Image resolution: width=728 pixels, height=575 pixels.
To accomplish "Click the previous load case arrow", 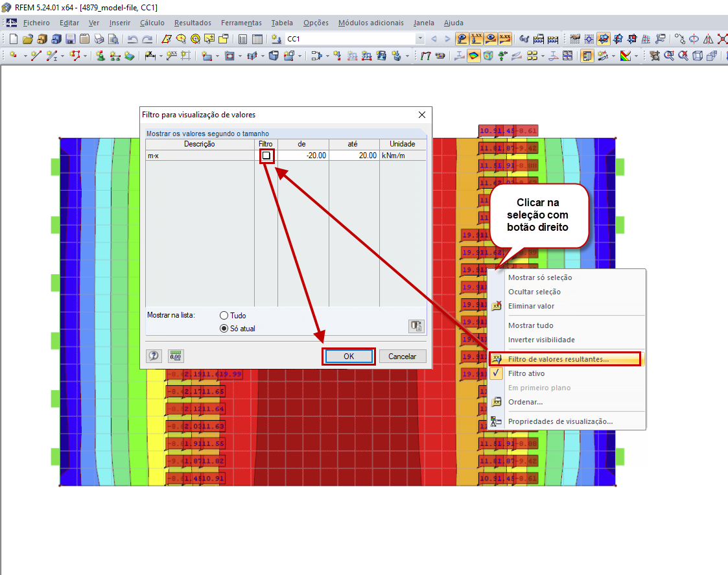I will 434,39.
